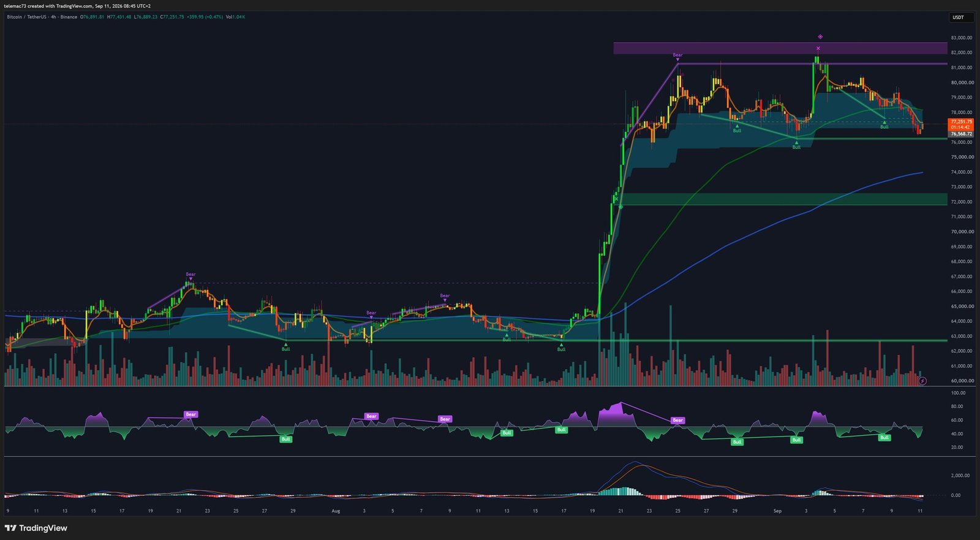Image resolution: width=980 pixels, height=540 pixels.
Task: Click the 2,000.00 MACD scale label
Action: [x=960, y=476]
